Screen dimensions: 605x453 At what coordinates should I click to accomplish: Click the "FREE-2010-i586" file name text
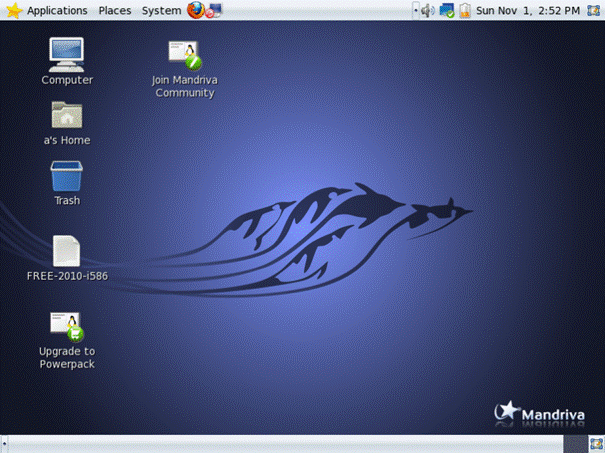67,276
